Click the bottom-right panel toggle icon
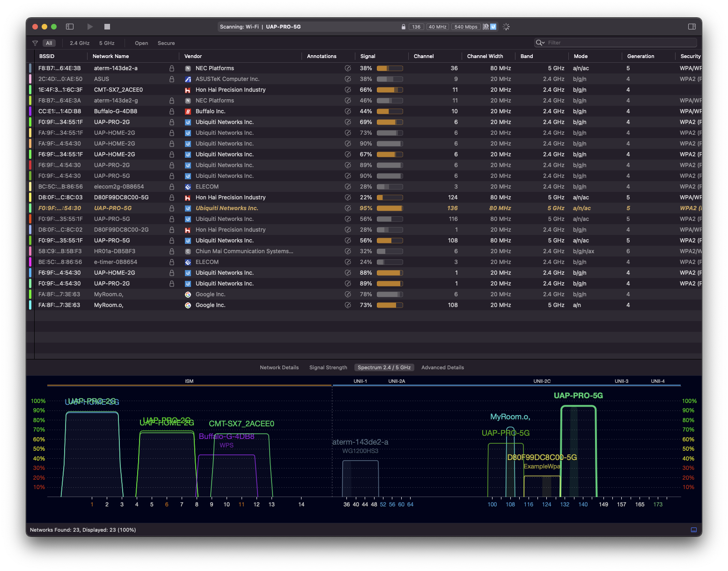The image size is (728, 571). [x=694, y=530]
